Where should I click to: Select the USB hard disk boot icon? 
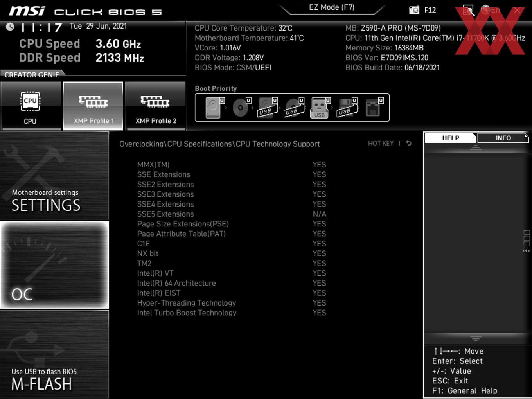pos(268,108)
